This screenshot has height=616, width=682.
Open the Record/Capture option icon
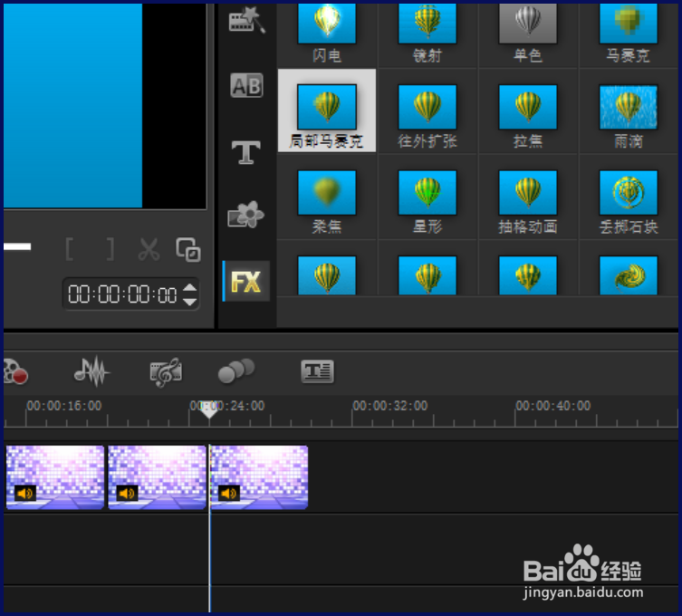tap(15, 371)
